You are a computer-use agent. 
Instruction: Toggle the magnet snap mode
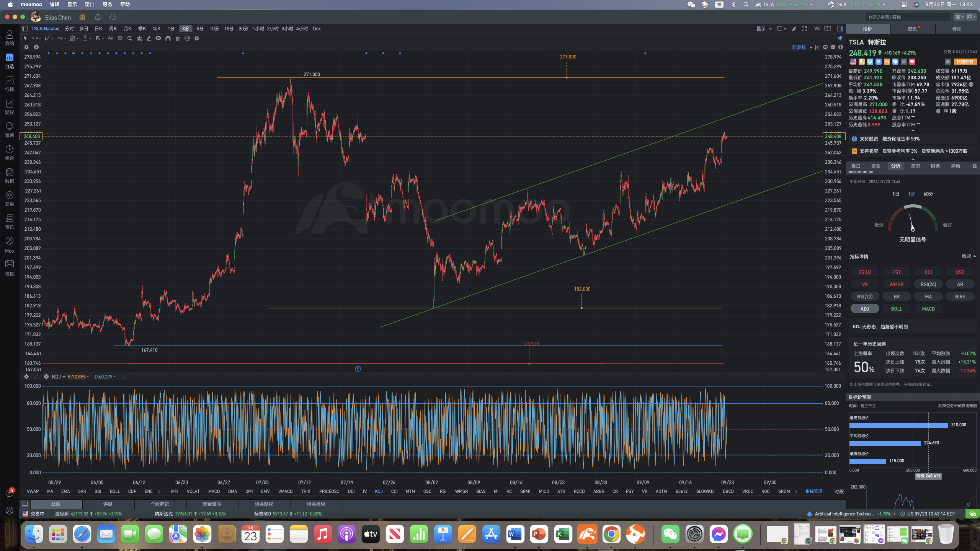click(168, 38)
